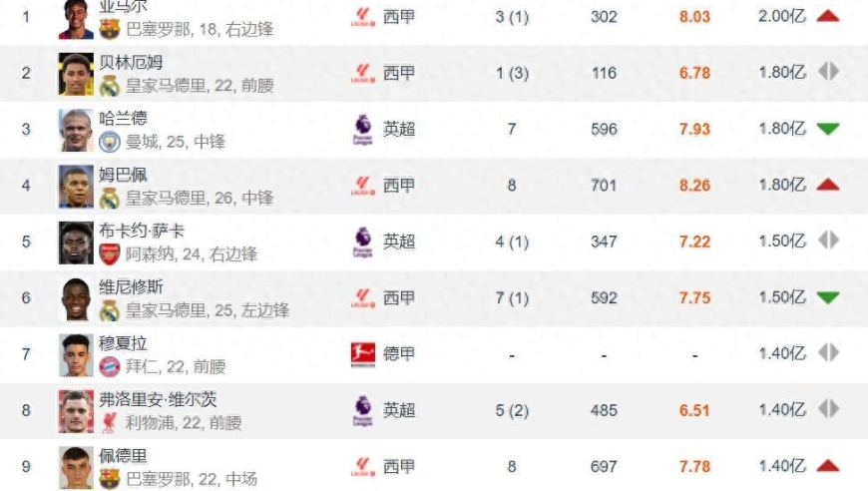Click the Liverpool crest under 弗洛里安·维尔茨
This screenshot has height=491, width=868.
pyautogui.click(x=110, y=422)
